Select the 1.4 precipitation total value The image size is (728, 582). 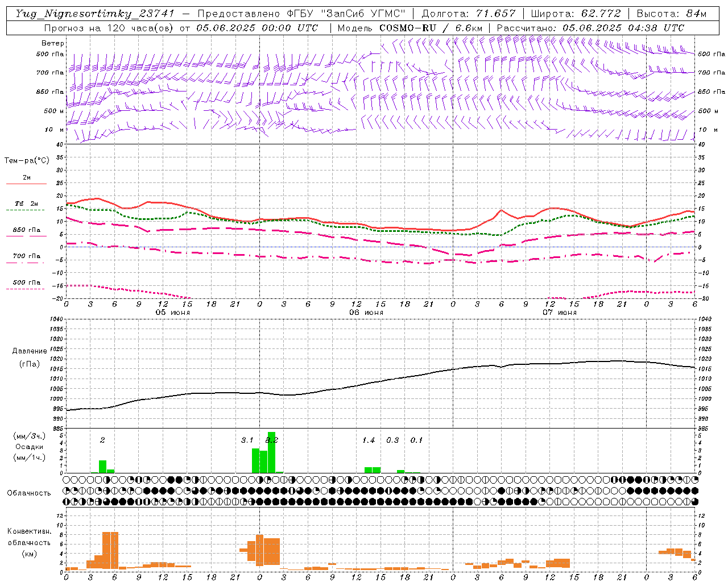click(x=369, y=440)
